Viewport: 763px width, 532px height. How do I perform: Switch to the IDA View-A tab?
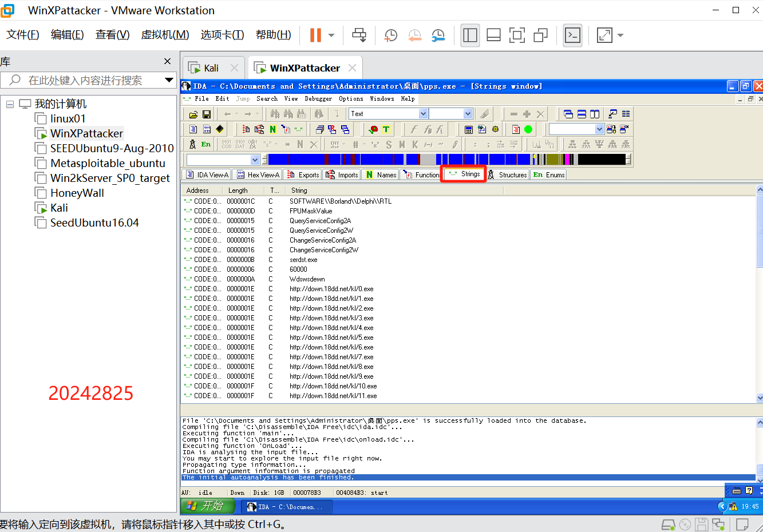[207, 174]
